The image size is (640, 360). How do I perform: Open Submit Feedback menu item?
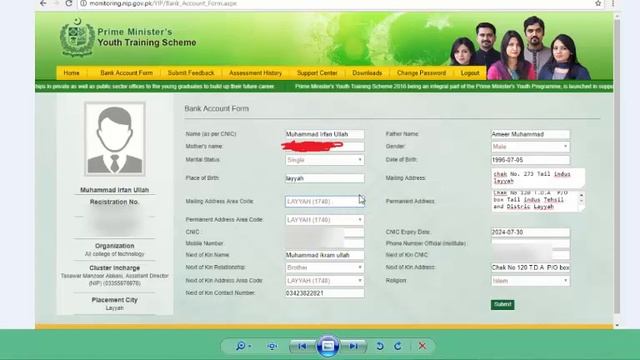[191, 73]
